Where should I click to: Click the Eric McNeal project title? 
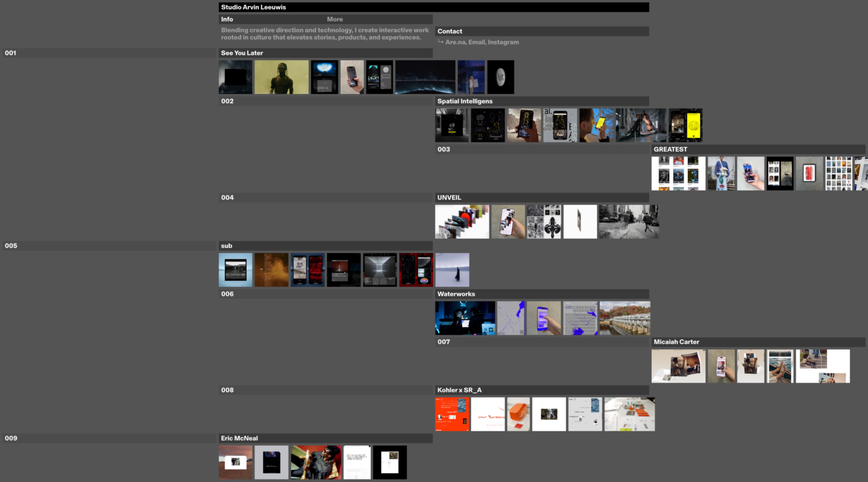[239, 439]
